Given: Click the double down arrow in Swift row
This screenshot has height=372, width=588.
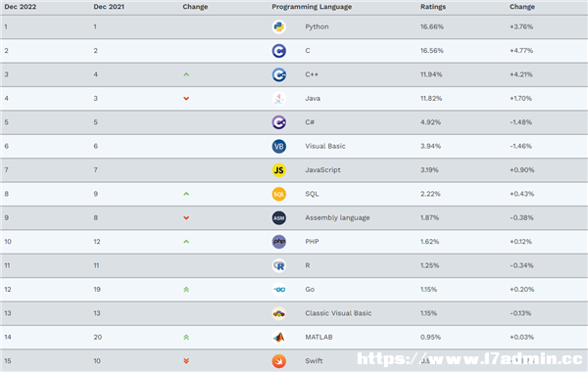Looking at the screenshot, I should pyautogui.click(x=186, y=361).
